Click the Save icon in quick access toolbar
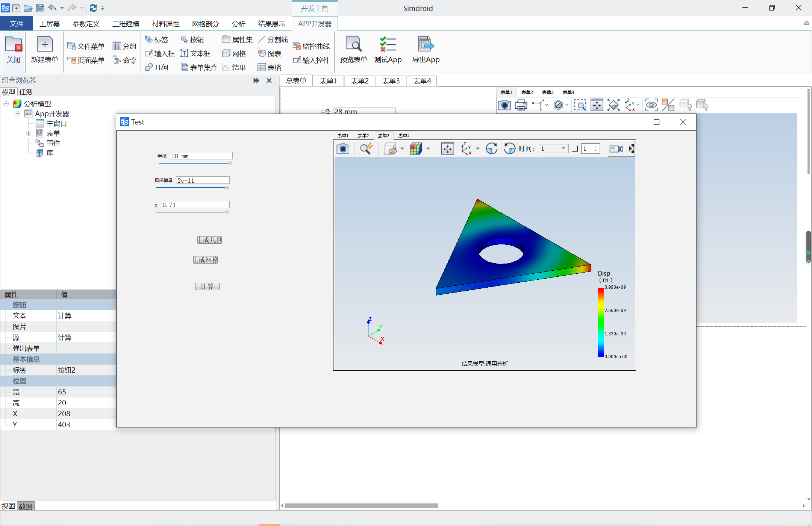The height and width of the screenshot is (526, 812). [40, 8]
